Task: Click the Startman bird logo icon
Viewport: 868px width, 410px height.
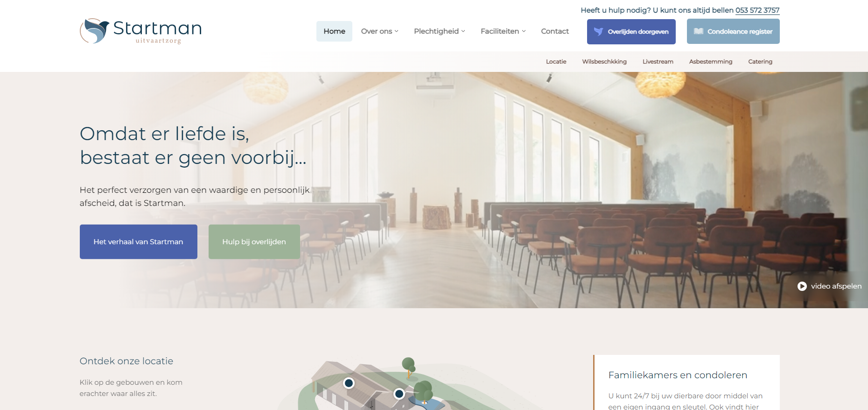Action: click(95, 31)
